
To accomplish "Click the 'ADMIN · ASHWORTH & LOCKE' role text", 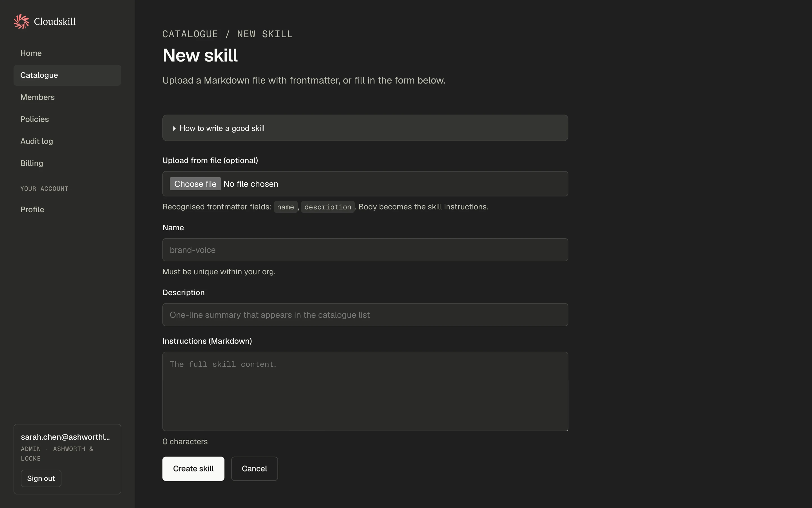I will tap(57, 454).
